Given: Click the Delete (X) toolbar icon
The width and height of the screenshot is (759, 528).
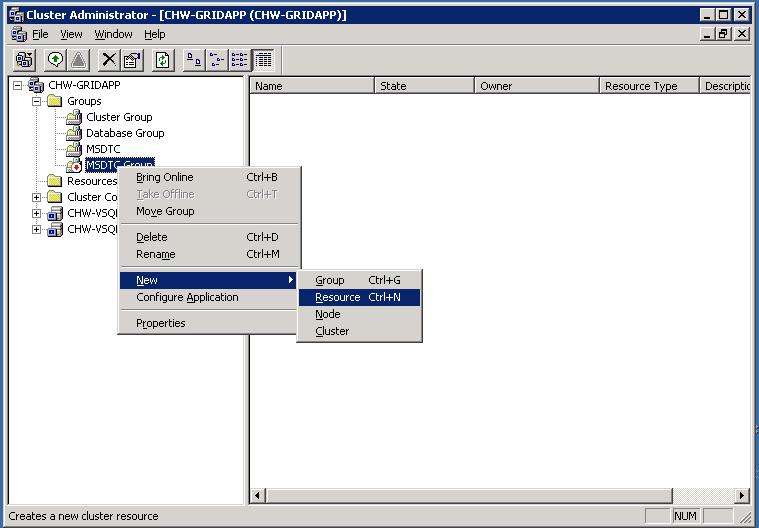Looking at the screenshot, I should coord(109,60).
